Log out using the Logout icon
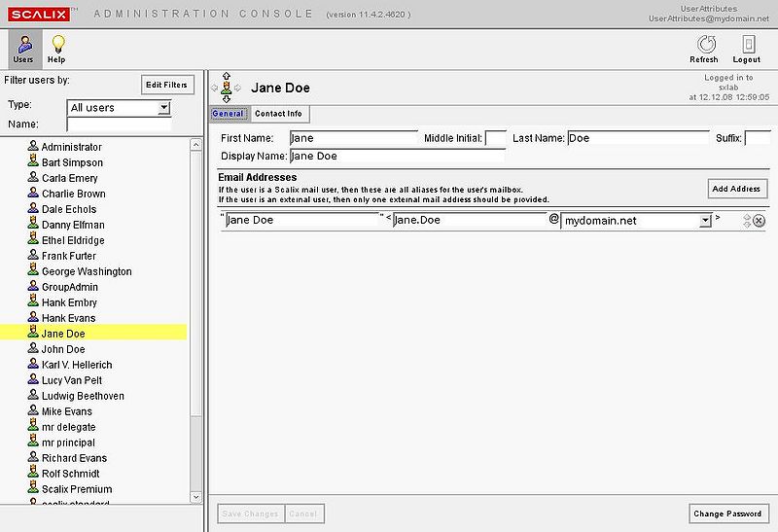 point(750,45)
